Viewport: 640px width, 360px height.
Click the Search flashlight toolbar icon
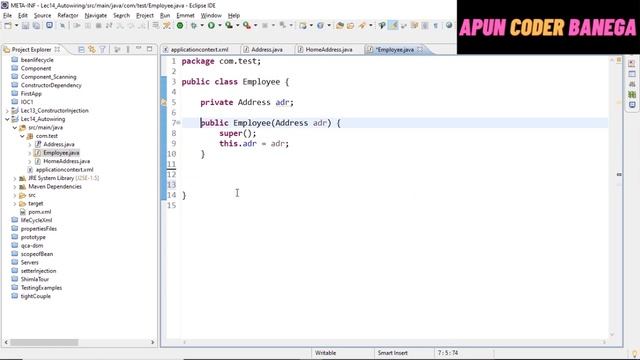click(362, 25)
